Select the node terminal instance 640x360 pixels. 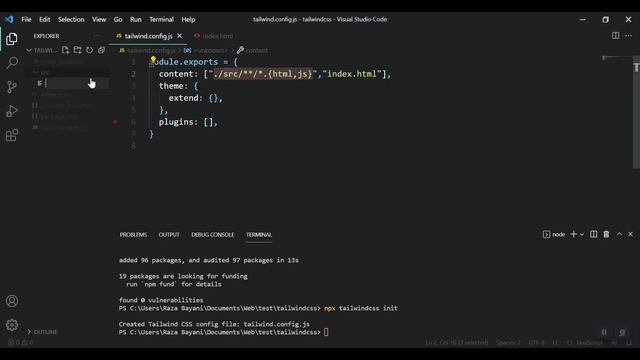pyautogui.click(x=554, y=234)
